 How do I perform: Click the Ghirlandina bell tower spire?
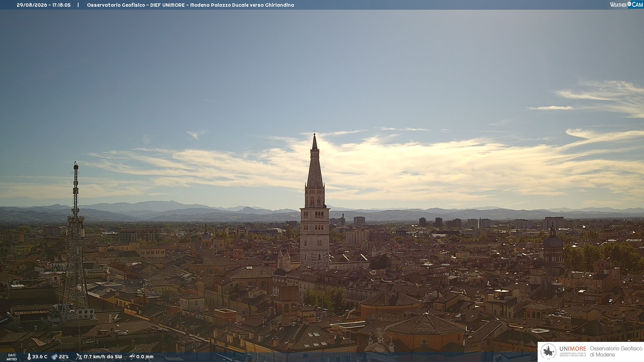315,161
